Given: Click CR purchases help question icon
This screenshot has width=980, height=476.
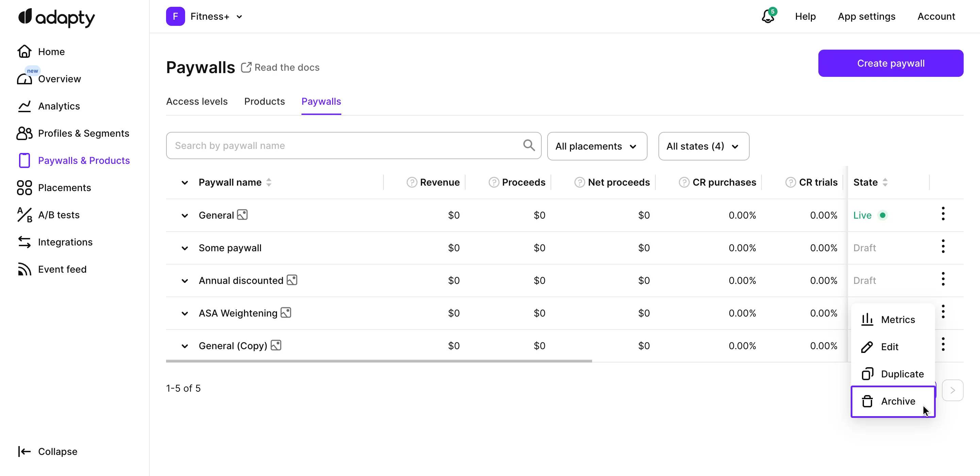Looking at the screenshot, I should click(x=684, y=183).
